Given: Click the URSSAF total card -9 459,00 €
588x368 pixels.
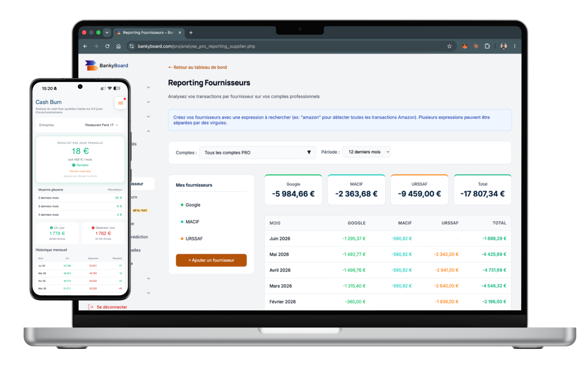Looking at the screenshot, I should point(419,190).
